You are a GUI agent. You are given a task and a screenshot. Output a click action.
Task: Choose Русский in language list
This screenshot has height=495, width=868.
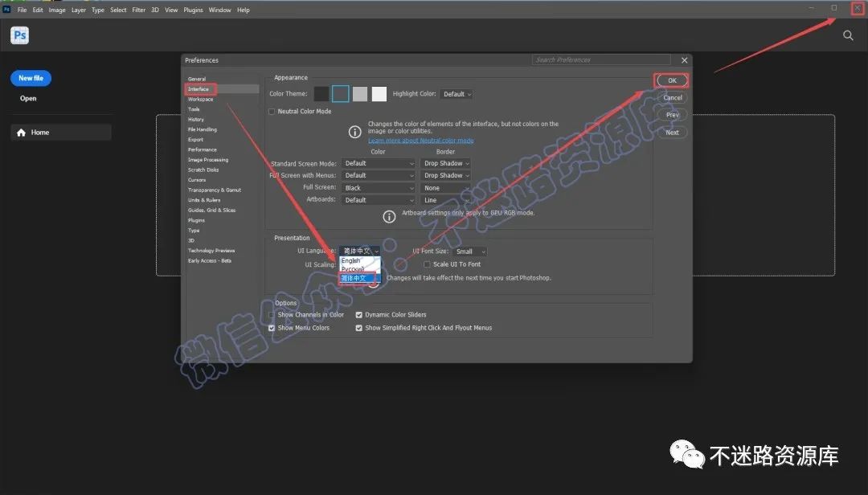(360, 268)
